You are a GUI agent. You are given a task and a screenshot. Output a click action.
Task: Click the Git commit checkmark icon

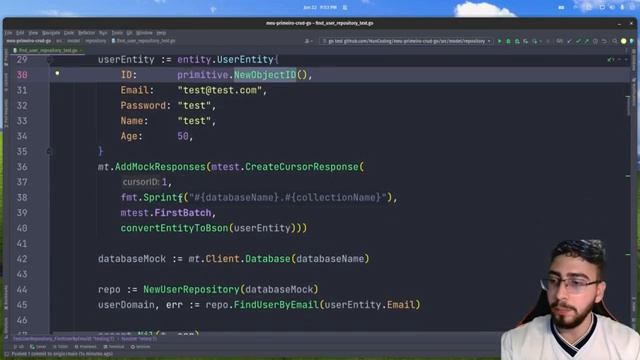click(x=578, y=41)
